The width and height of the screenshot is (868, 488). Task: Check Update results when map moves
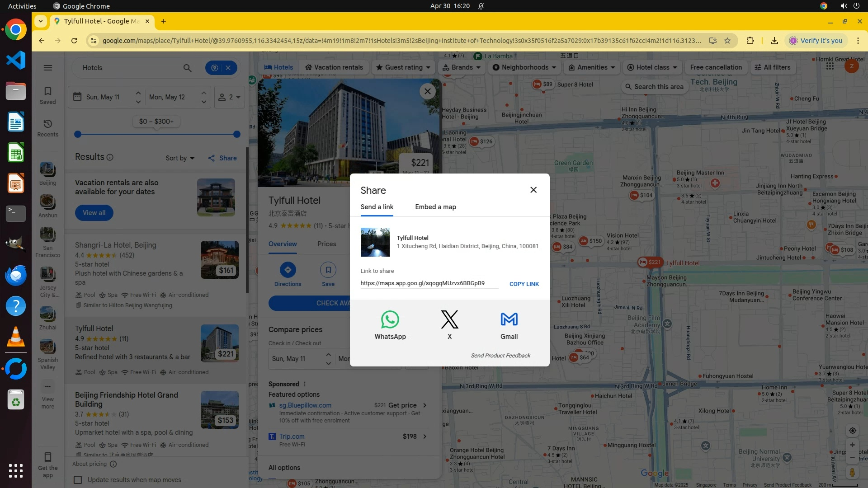pos(78,480)
